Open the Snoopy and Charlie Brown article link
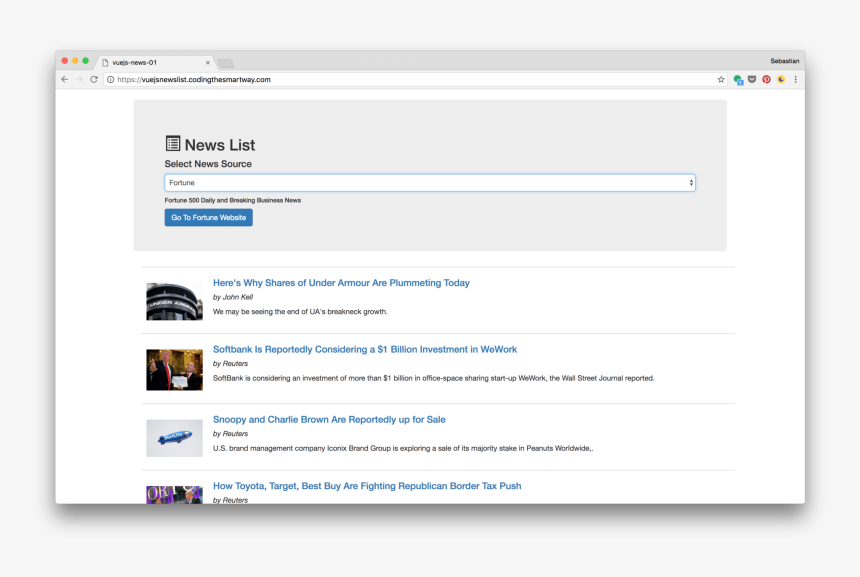860x577 pixels. (329, 420)
